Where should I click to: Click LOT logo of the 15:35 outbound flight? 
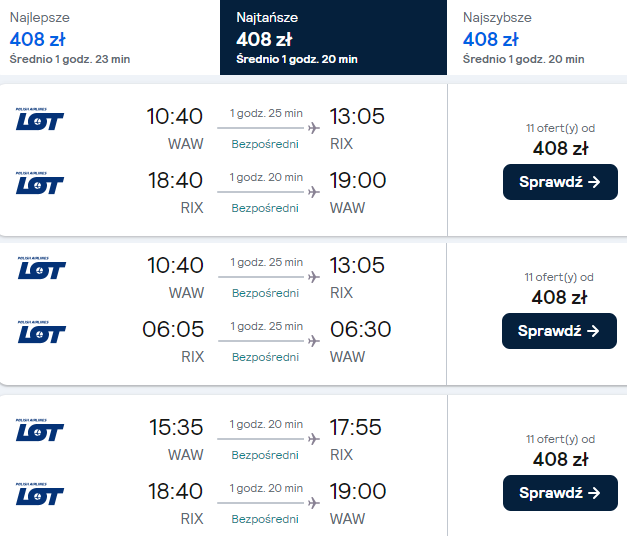click(x=40, y=430)
